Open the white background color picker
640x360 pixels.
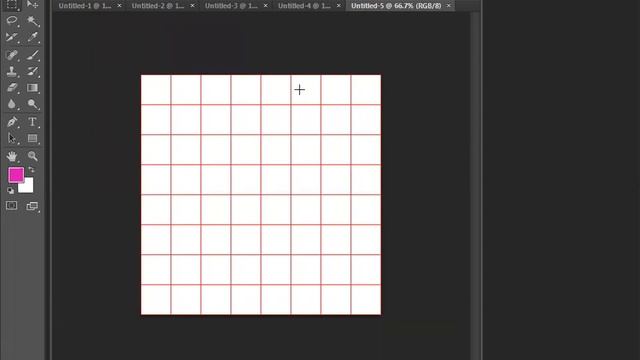point(28,187)
